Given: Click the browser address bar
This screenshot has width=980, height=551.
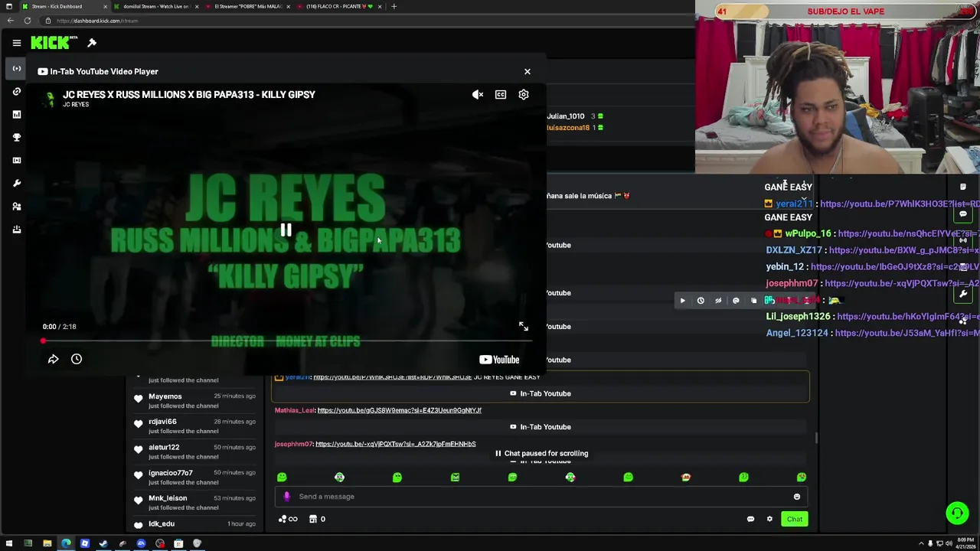Looking at the screenshot, I should (367, 21).
